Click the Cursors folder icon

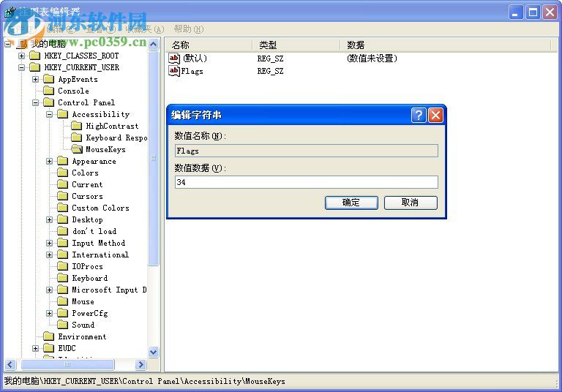tap(63, 196)
